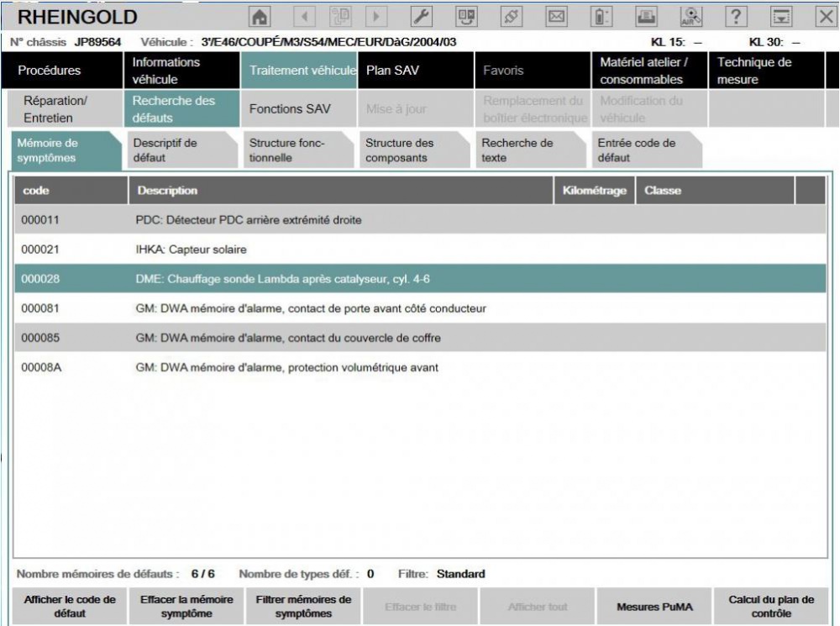This screenshot has height=626, width=840.
Task: Switch to Structure fonctionnelle tab
Action: coord(298,150)
